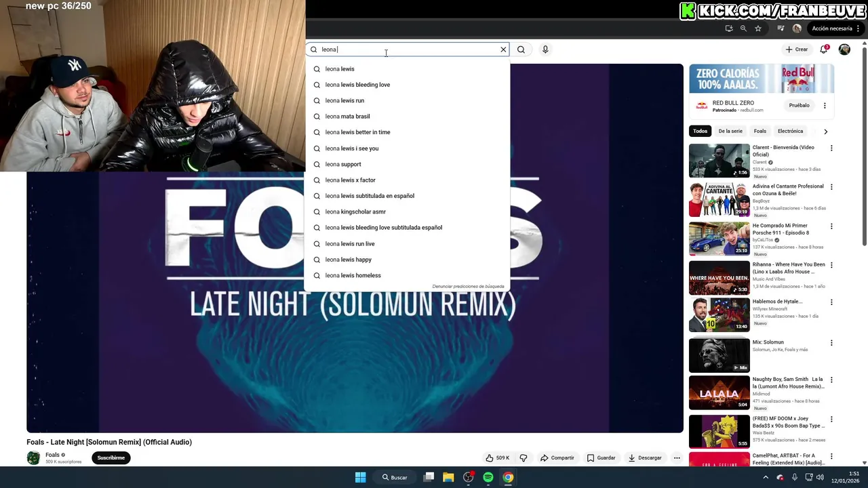
Task: Show more filter chips with right arrow
Action: 825,131
